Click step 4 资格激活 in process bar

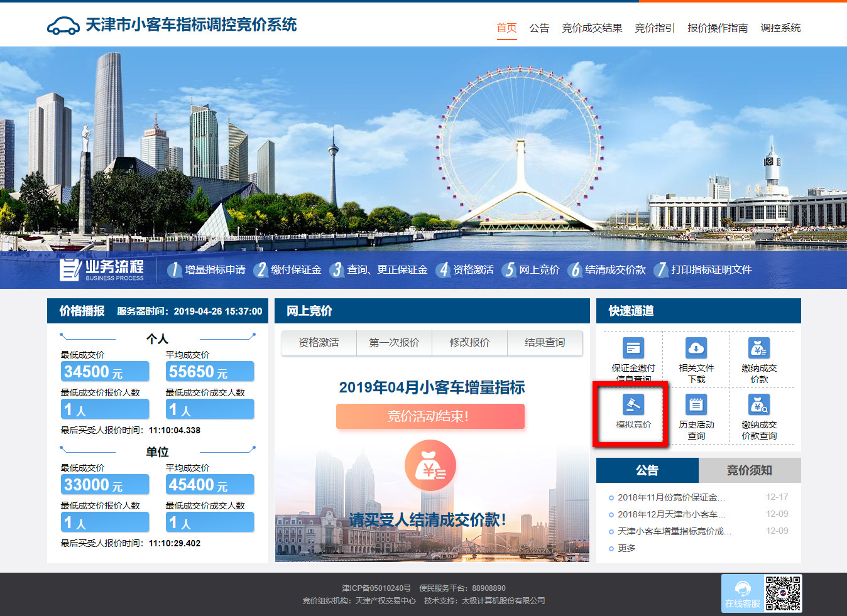464,269
